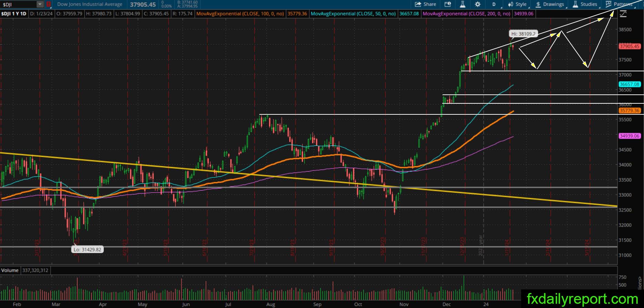Click the 750 label on the volume axis
This screenshot has height=308, width=644.
pyautogui.click(x=623, y=277)
